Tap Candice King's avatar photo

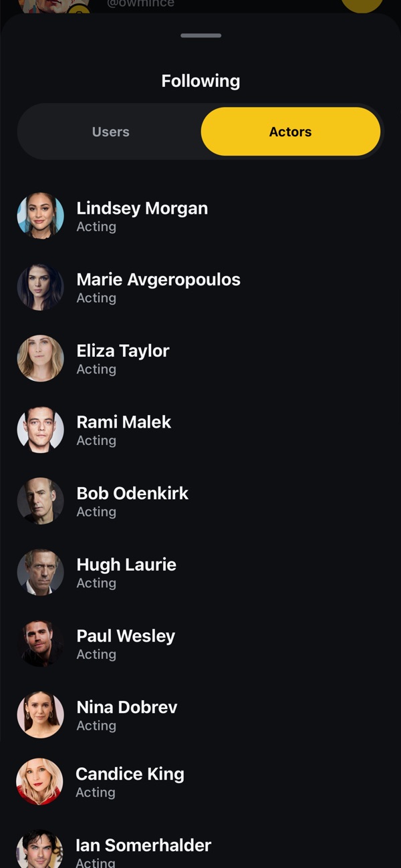pyautogui.click(x=39, y=782)
